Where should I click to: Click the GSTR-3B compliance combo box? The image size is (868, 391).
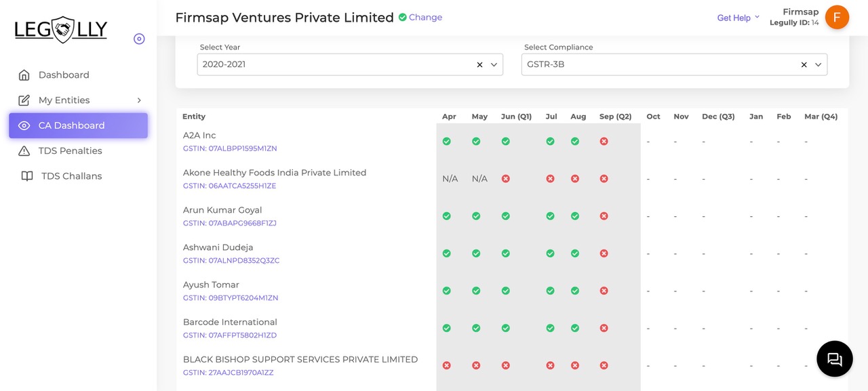click(x=674, y=65)
